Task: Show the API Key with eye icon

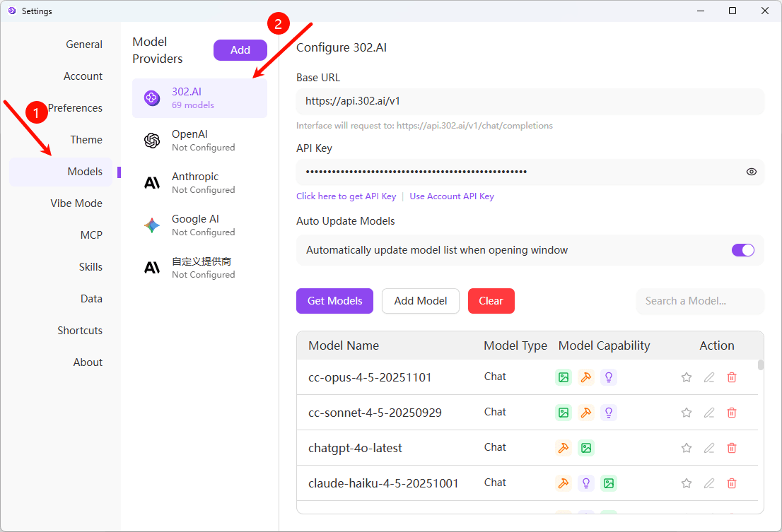Action: coord(752,172)
